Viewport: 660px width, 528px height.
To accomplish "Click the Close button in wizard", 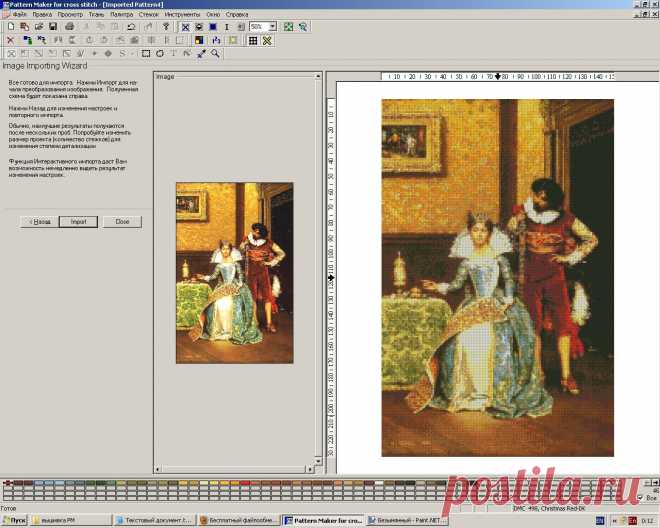I will tap(122, 221).
